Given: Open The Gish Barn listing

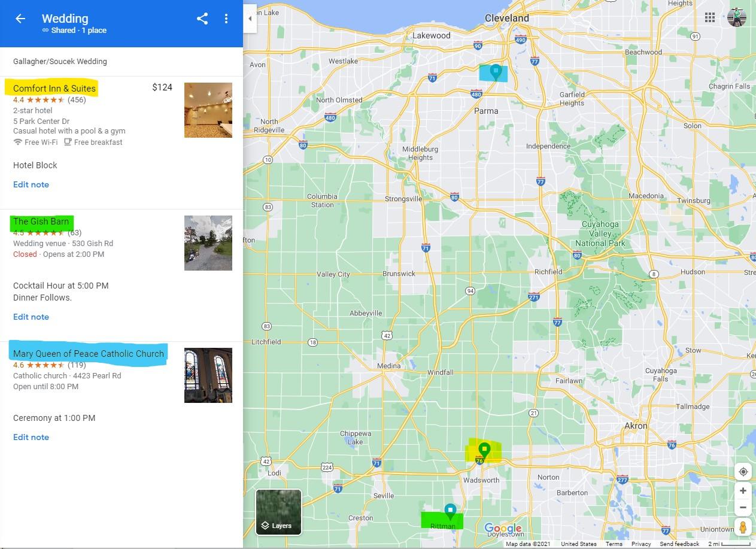Looking at the screenshot, I should [41, 222].
